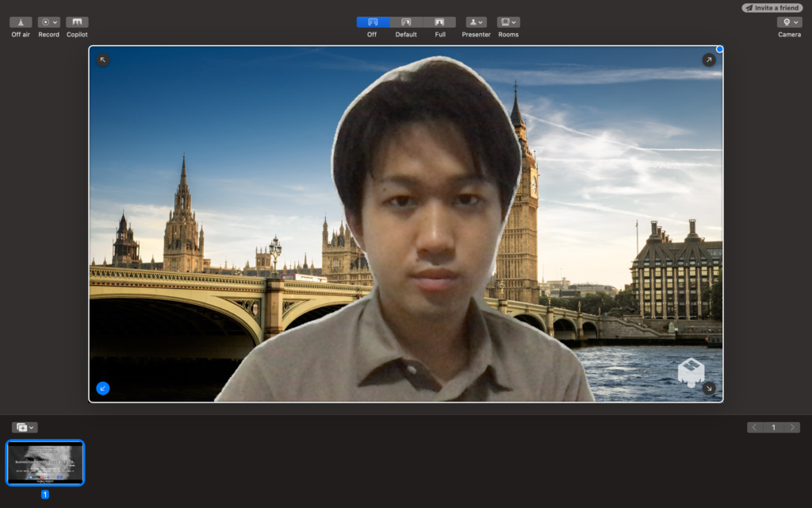Select slide 1 thumbnail in the slide tray
The image size is (812, 508).
coord(45,463)
